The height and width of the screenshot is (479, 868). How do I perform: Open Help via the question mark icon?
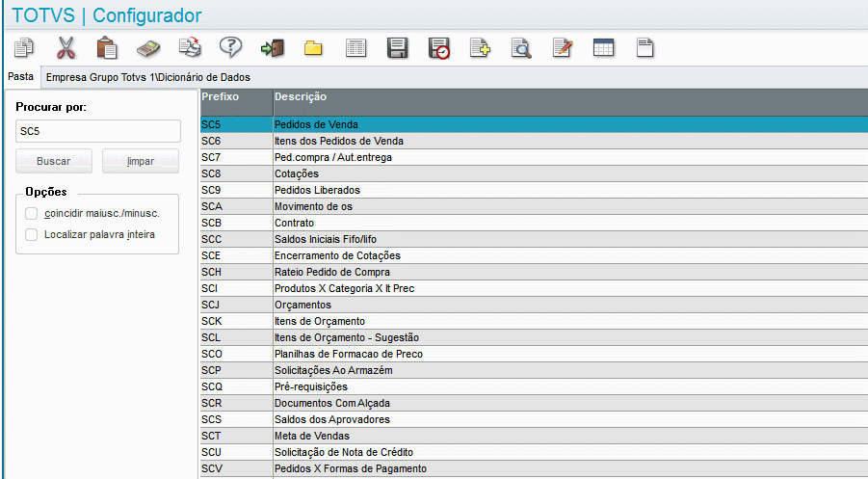pyautogui.click(x=231, y=47)
